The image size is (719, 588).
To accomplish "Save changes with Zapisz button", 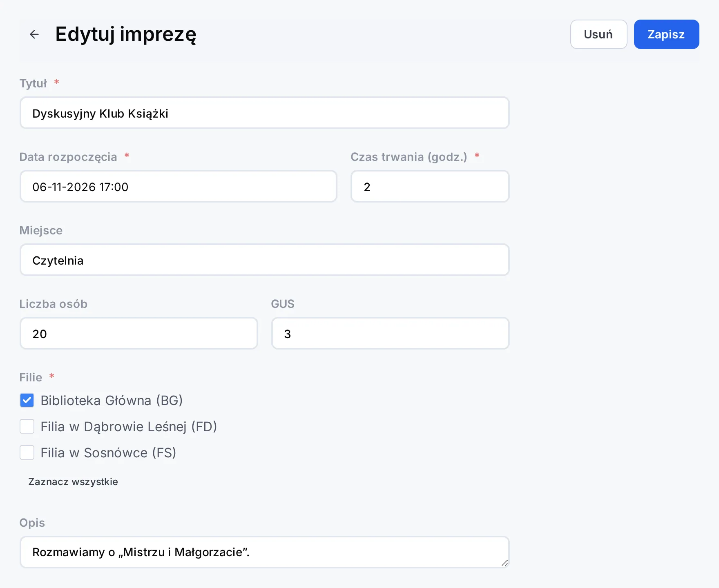I will [666, 34].
